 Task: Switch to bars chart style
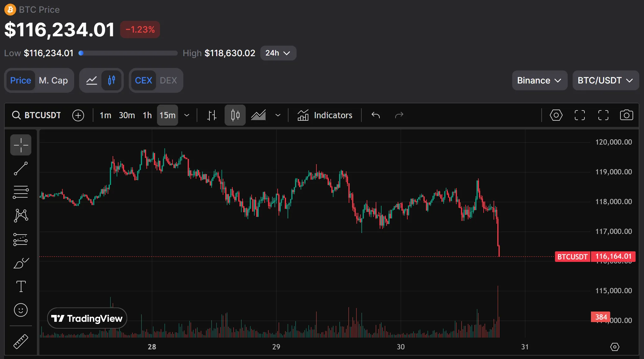pyautogui.click(x=212, y=115)
